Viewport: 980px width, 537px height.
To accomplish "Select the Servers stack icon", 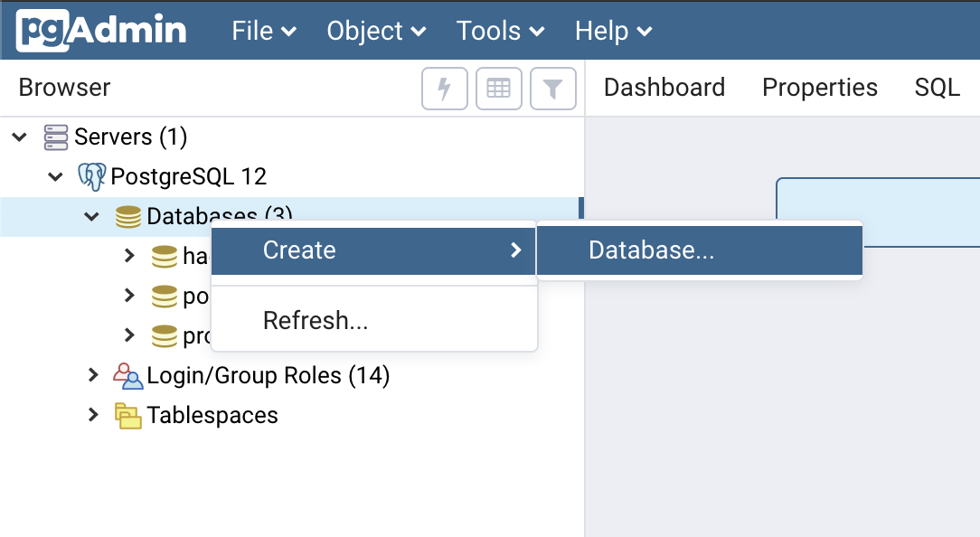I will 56,137.
